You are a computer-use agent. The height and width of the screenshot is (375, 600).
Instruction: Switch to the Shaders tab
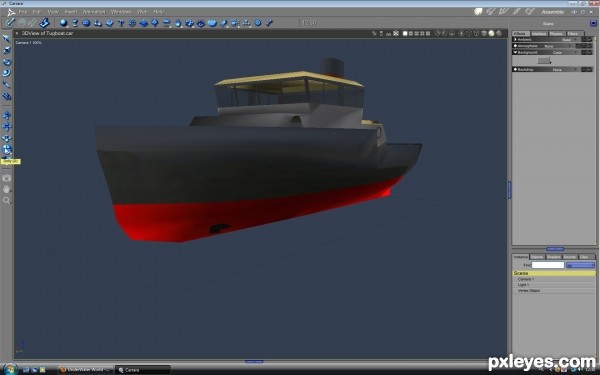pos(553,257)
